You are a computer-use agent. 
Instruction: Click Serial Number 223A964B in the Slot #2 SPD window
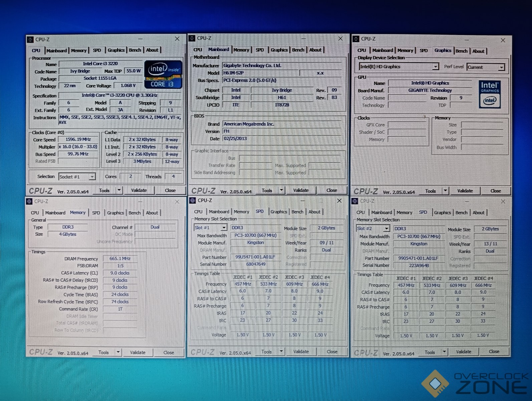pos(419,266)
